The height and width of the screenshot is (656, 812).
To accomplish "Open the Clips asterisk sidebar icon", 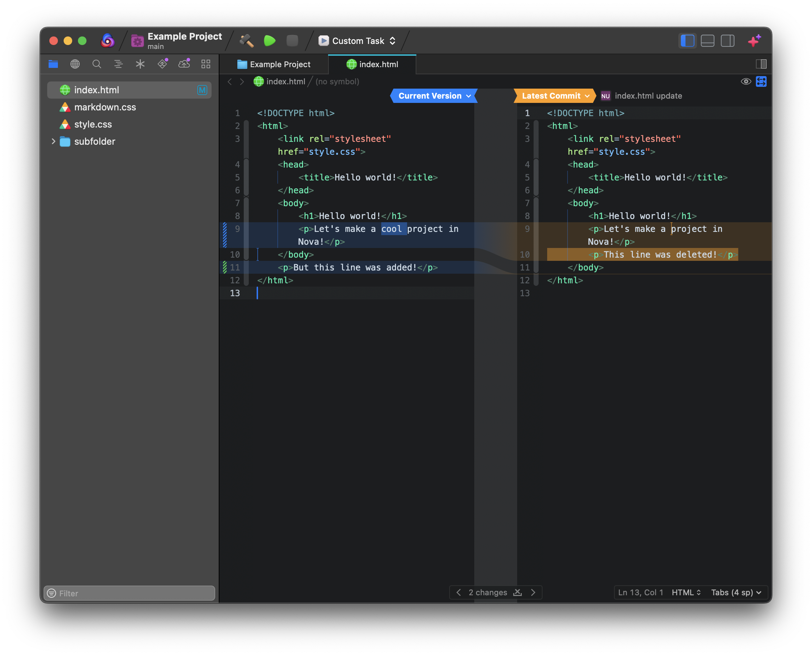I will tap(140, 64).
